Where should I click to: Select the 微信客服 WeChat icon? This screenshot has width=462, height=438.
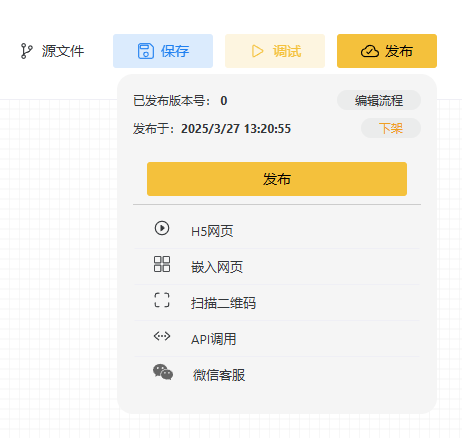163,372
